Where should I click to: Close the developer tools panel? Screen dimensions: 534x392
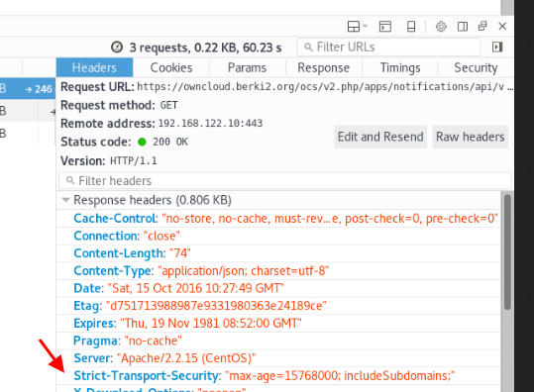[x=502, y=26]
